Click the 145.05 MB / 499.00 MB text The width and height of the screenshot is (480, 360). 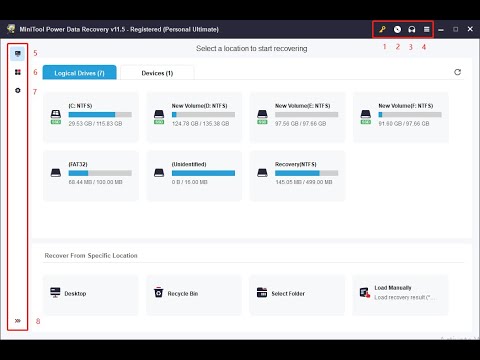(x=304, y=182)
